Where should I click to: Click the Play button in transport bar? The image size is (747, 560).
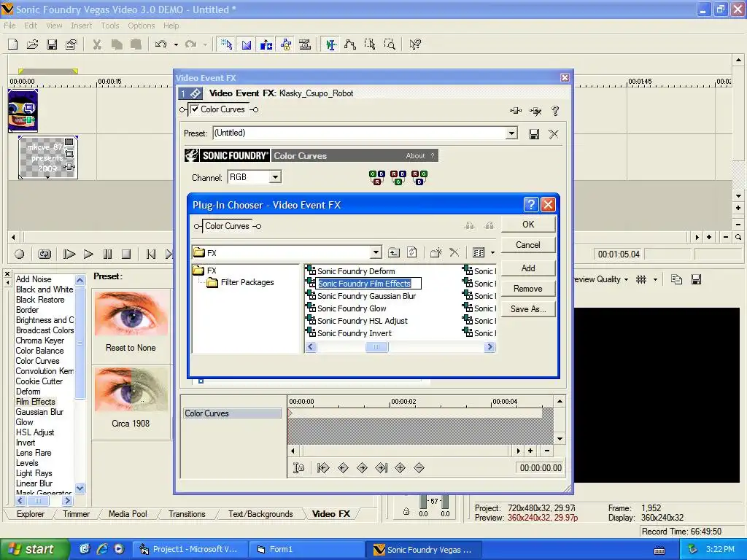88,254
